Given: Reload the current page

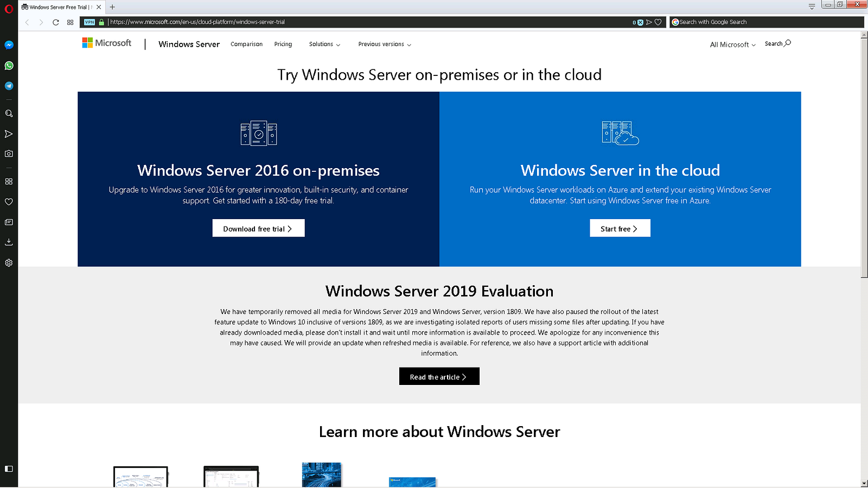Looking at the screenshot, I should [x=55, y=22].
